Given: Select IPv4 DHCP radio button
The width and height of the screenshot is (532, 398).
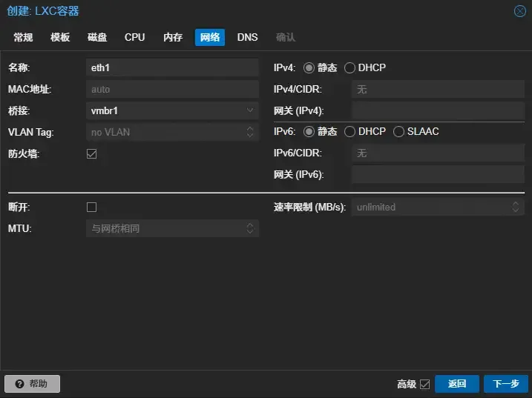Looking at the screenshot, I should 349,67.
